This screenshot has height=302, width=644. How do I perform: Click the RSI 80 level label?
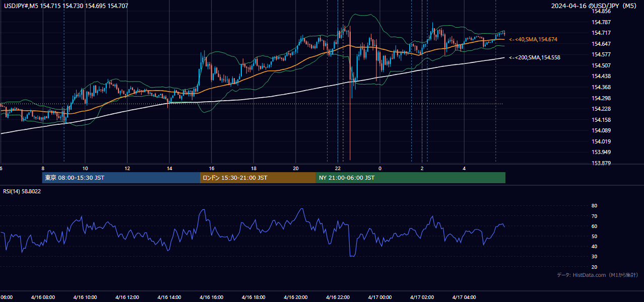594,206
